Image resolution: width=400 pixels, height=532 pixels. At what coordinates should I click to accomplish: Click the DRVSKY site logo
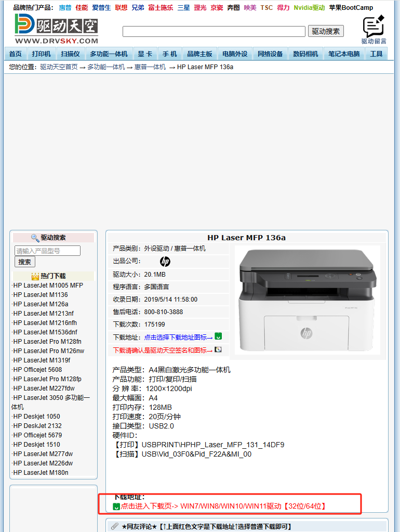57,29
